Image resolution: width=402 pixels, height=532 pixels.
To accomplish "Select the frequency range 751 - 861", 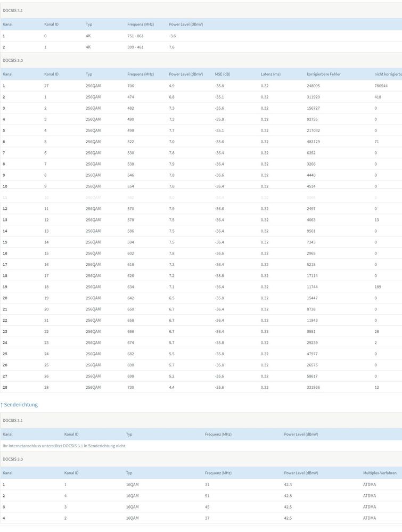I will coord(135,36).
